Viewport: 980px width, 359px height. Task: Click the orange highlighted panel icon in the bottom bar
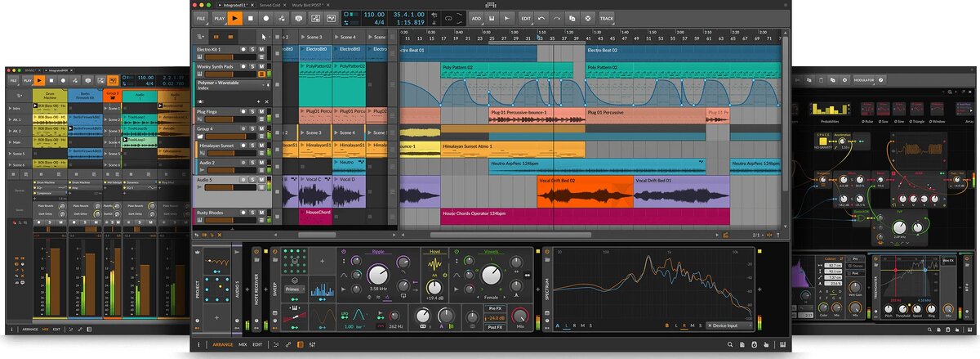(x=300, y=344)
